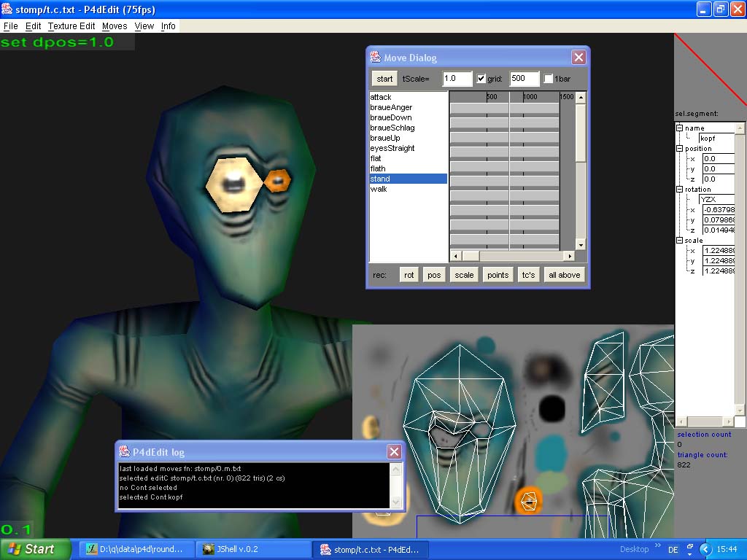Open the Texture Edit menu
This screenshot has width=747, height=560.
pyautogui.click(x=71, y=26)
